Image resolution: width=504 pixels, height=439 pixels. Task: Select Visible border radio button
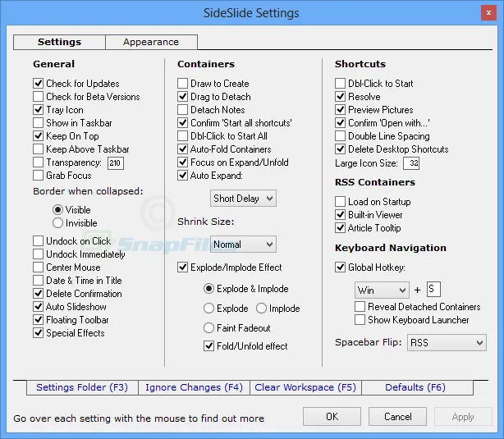pos(57,210)
